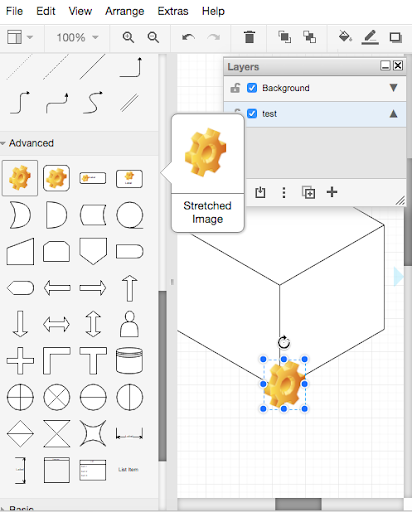The image size is (412, 512).
Task: Click the Zoom In magnifier icon
Action: click(x=128, y=37)
